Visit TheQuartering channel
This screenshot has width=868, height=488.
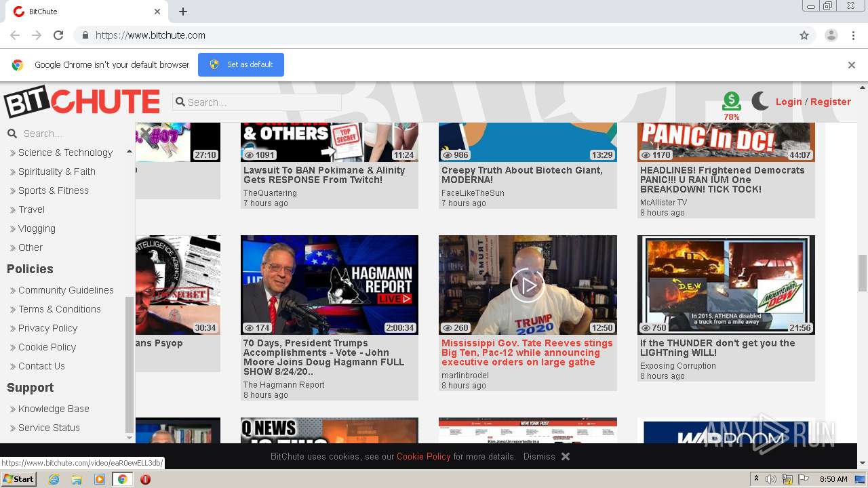[270, 193]
